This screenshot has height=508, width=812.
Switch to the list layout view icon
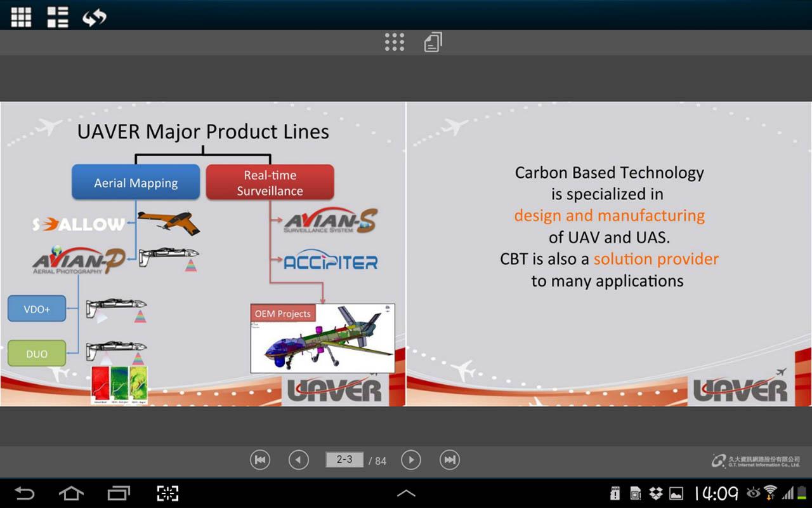pos(58,17)
